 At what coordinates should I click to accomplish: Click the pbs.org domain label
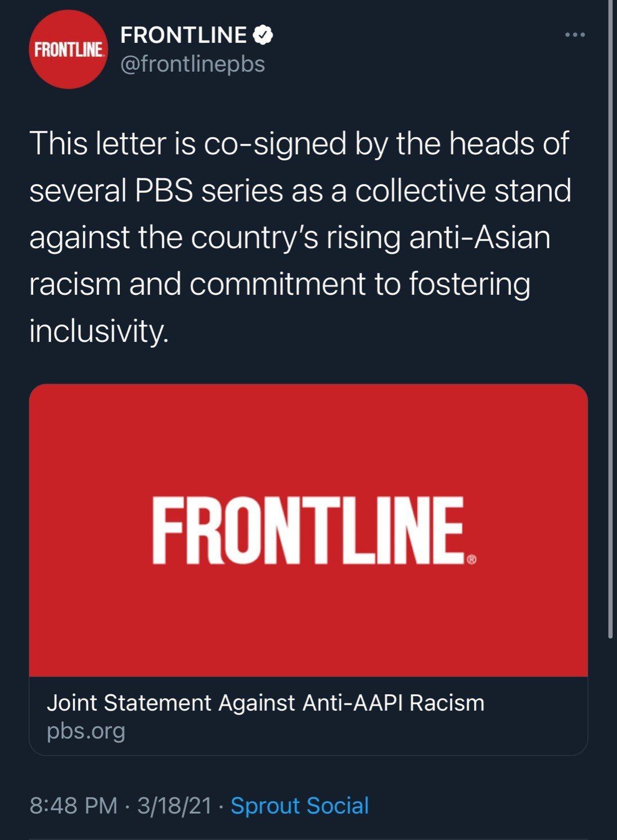coord(86,731)
